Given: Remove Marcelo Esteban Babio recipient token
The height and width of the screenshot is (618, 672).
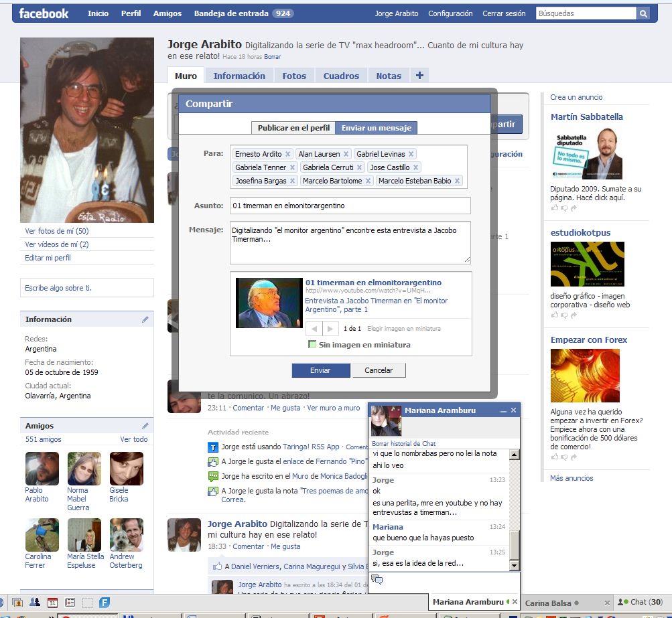Looking at the screenshot, I should (458, 181).
